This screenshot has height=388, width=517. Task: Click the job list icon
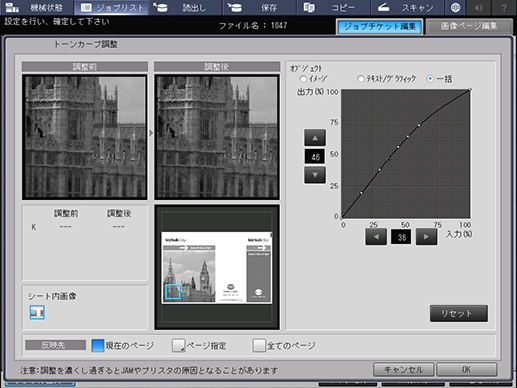tap(86, 7)
